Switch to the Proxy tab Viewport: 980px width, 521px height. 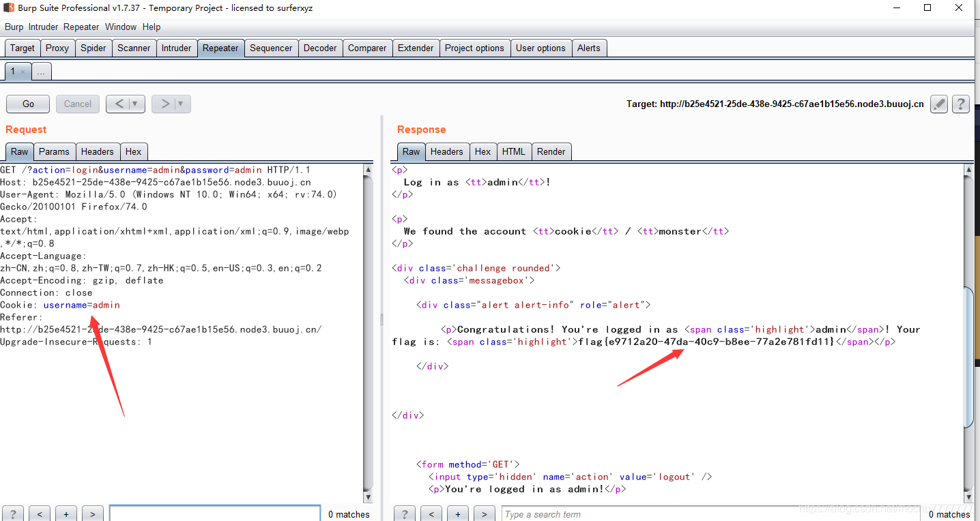57,48
